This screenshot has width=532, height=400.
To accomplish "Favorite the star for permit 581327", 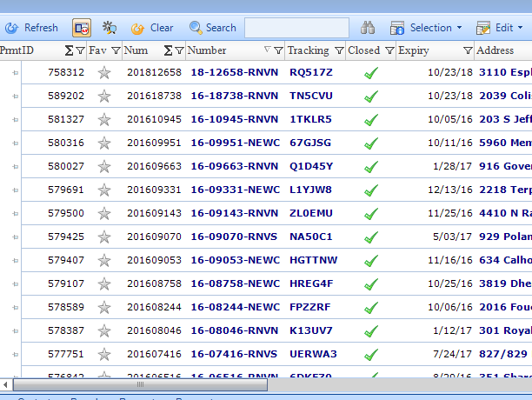I will (x=104, y=119).
